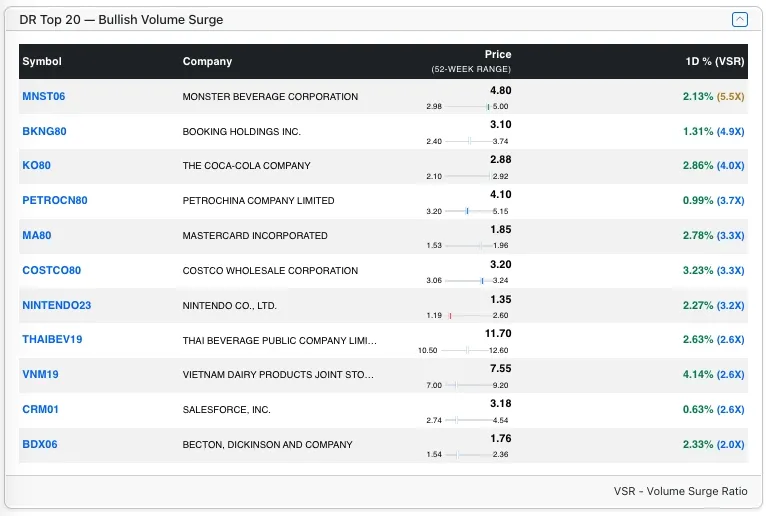Open the KO80 symbol link
This screenshot has height=516, width=766.
tap(36, 165)
